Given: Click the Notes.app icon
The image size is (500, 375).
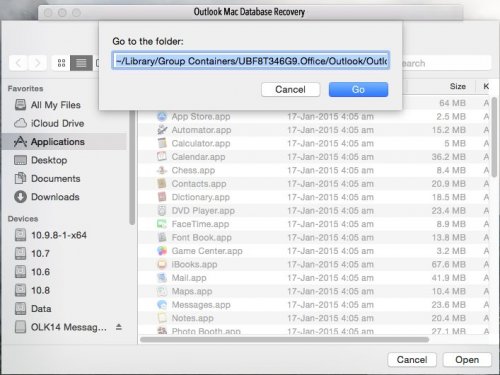Looking at the screenshot, I should 162,318.
